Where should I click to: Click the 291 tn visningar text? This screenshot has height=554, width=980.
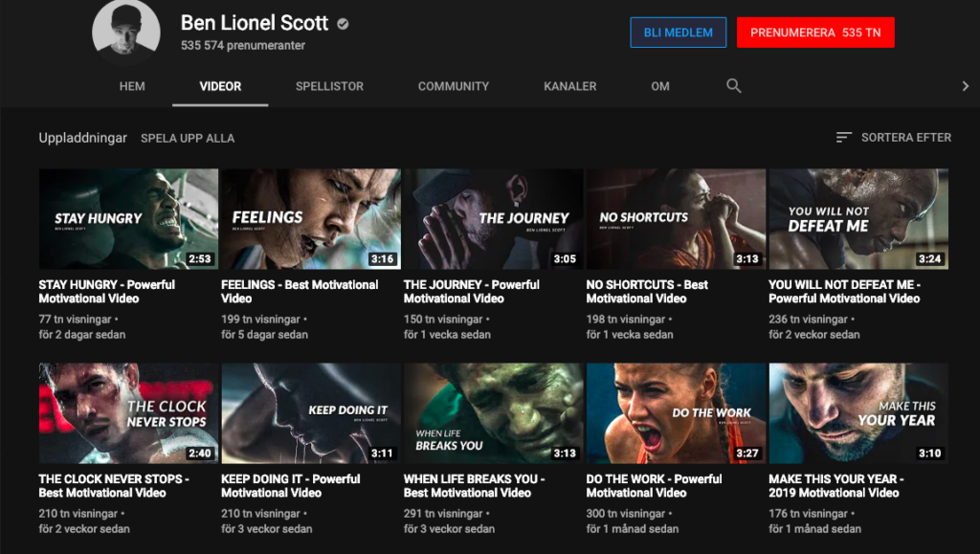pos(443,514)
